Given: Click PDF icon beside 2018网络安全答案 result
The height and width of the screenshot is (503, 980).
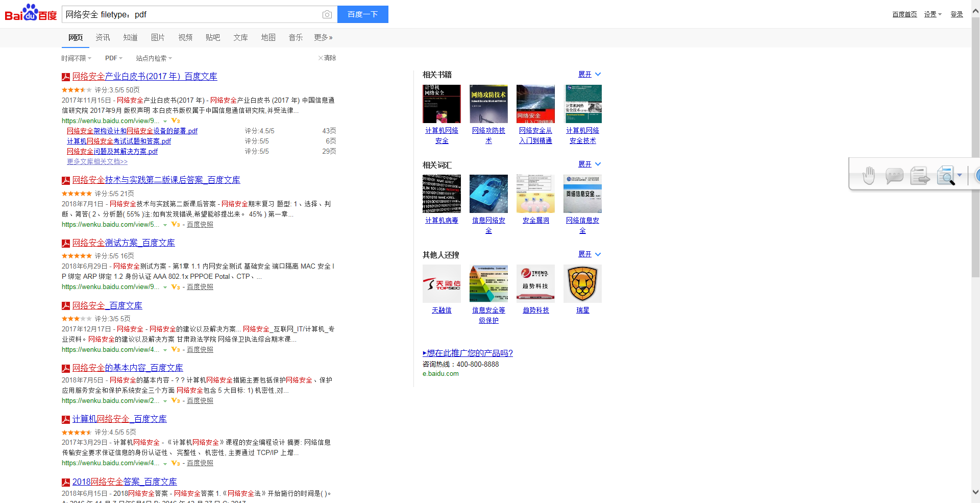Looking at the screenshot, I should (x=66, y=483).
